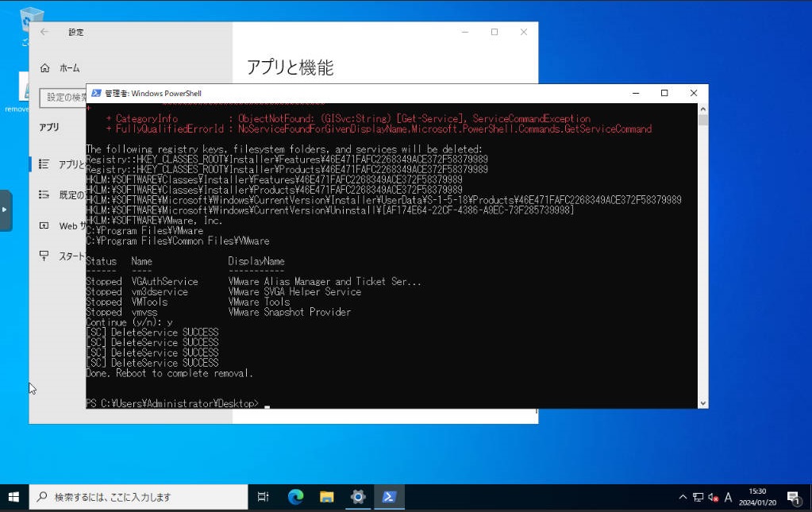Open File Explorer from the taskbar

[326, 496]
